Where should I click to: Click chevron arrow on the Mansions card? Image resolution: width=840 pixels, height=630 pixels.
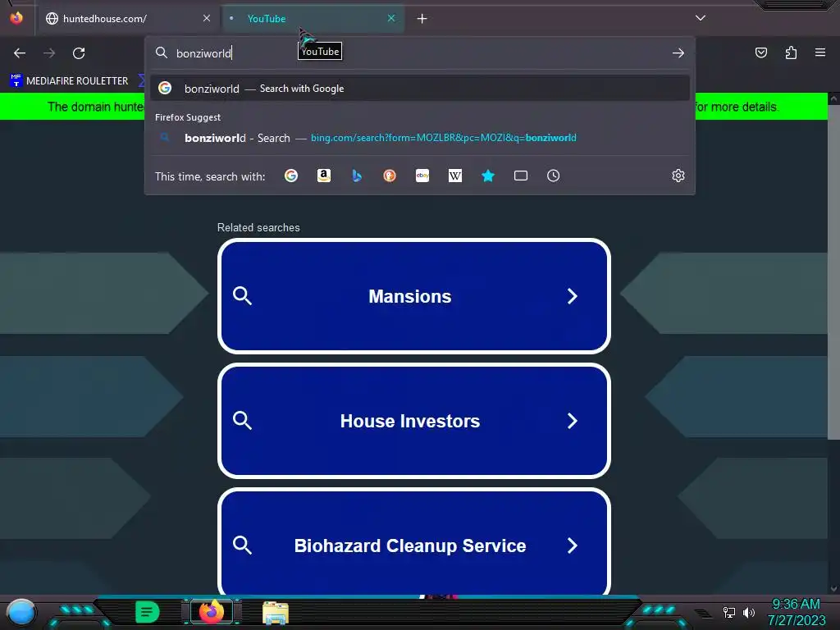(572, 296)
